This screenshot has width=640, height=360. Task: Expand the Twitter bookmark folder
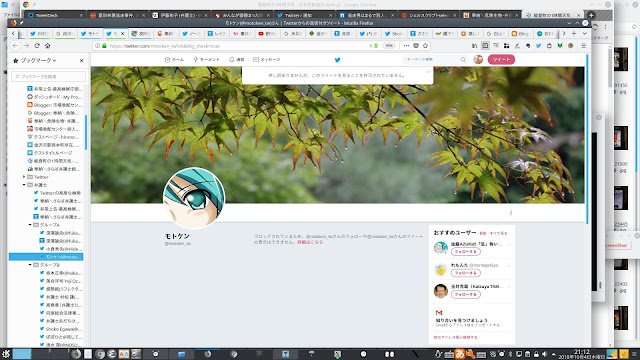(24, 177)
